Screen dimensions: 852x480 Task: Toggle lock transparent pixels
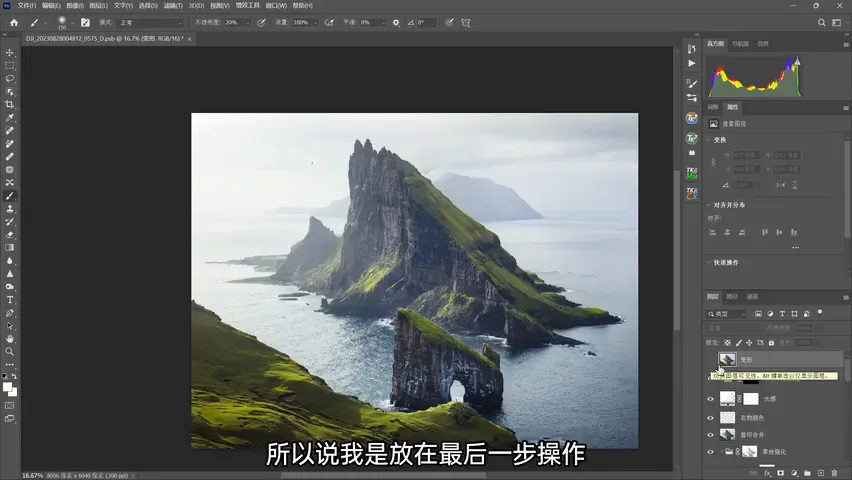point(728,343)
